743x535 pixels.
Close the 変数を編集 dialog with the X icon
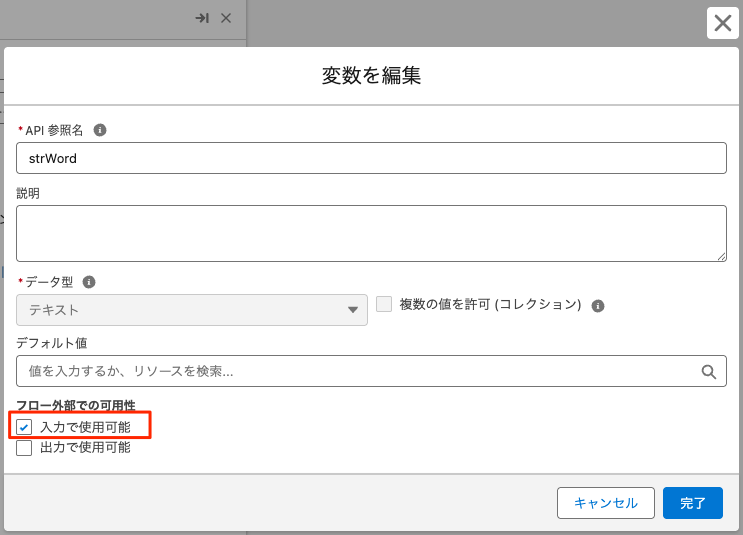(x=723, y=23)
